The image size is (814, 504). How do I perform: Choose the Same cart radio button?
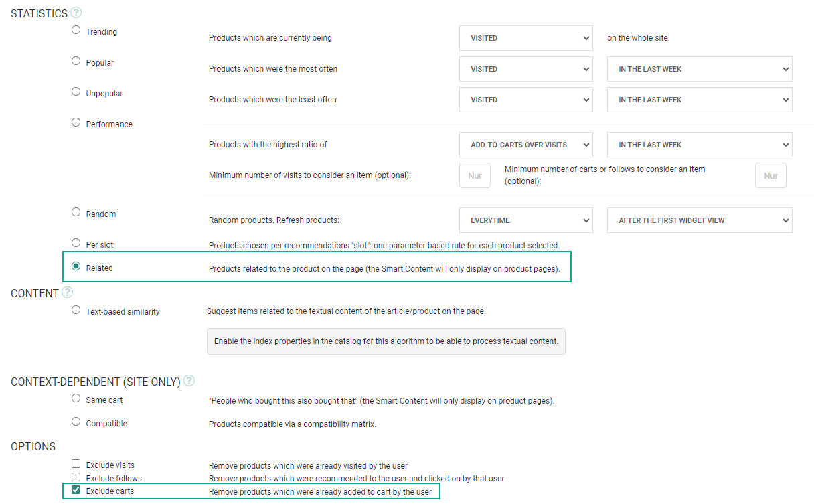(76, 398)
